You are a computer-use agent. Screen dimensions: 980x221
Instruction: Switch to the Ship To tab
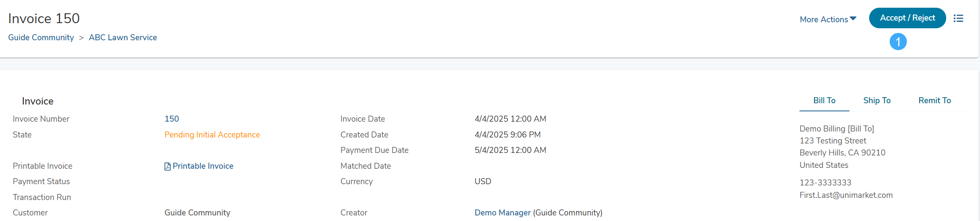tap(876, 101)
